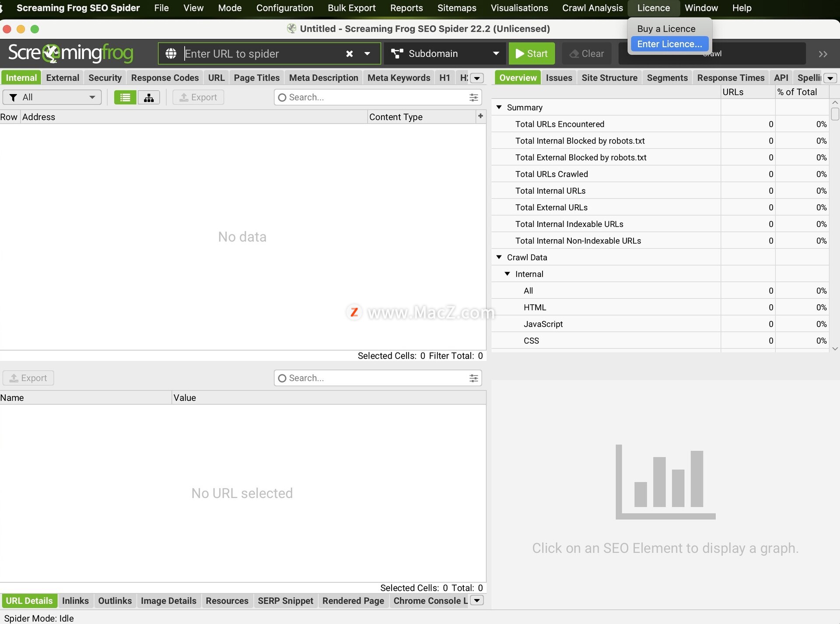
Task: Click the Address column header
Action: [194, 117]
